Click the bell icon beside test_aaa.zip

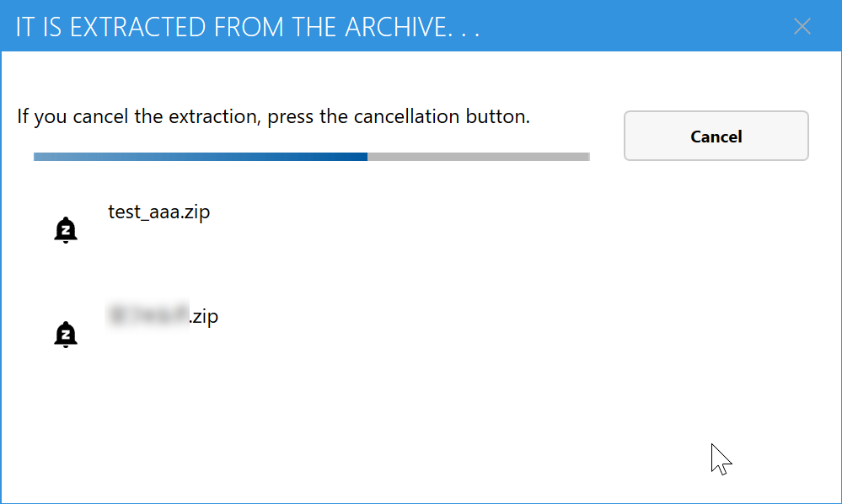pyautogui.click(x=66, y=229)
